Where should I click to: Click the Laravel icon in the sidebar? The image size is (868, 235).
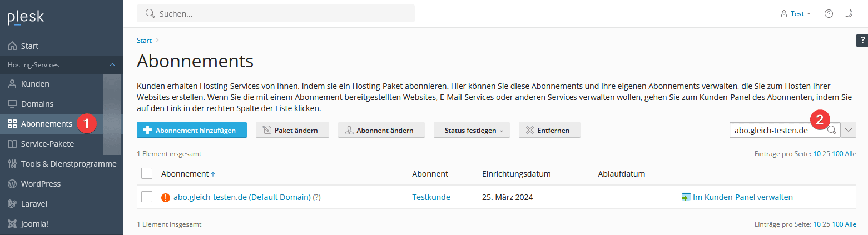[12, 204]
